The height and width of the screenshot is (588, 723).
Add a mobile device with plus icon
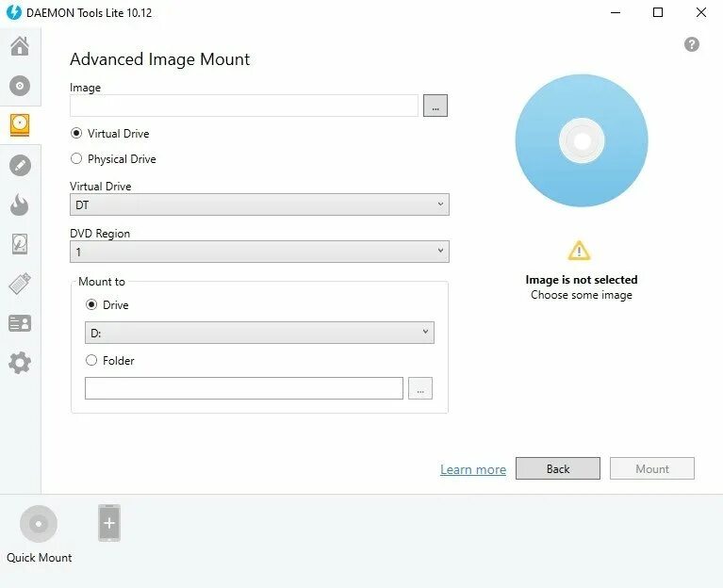click(109, 523)
